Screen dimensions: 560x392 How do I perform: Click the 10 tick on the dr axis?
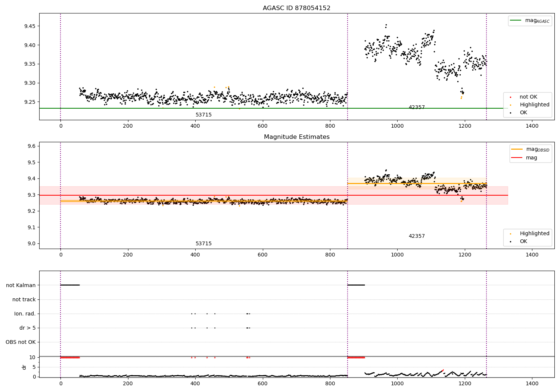tap(32, 358)
